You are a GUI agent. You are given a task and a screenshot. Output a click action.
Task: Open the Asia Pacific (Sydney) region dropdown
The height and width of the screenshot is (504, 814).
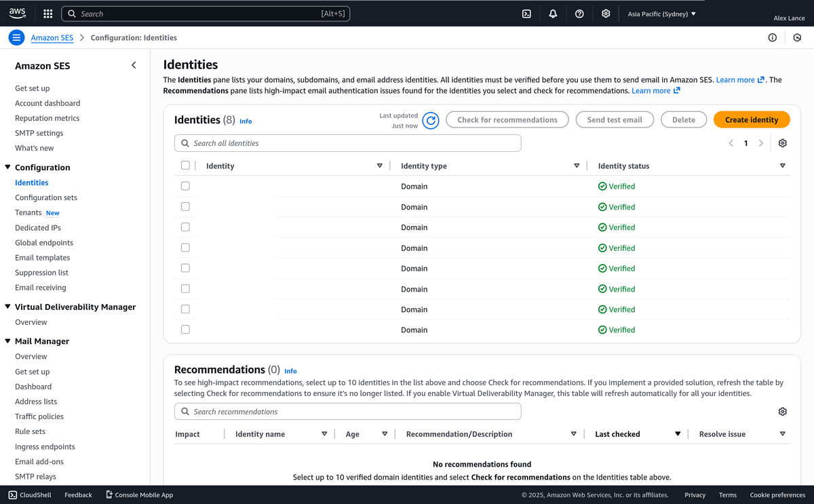661,14
